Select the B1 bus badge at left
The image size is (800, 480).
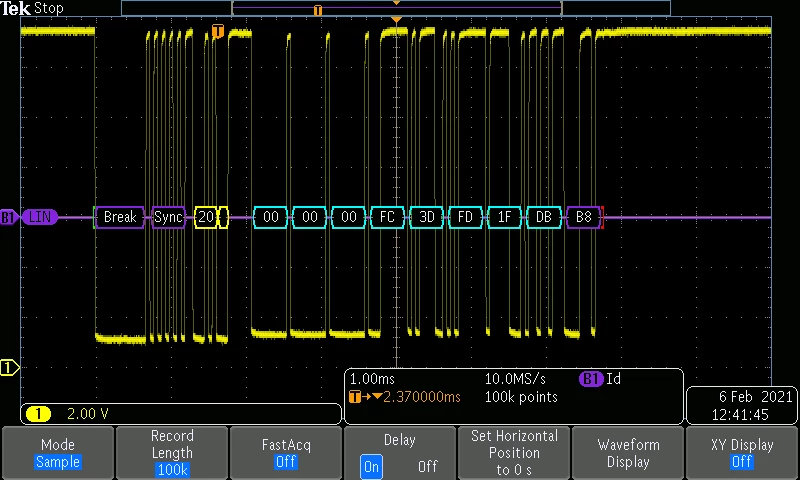(x=8, y=217)
